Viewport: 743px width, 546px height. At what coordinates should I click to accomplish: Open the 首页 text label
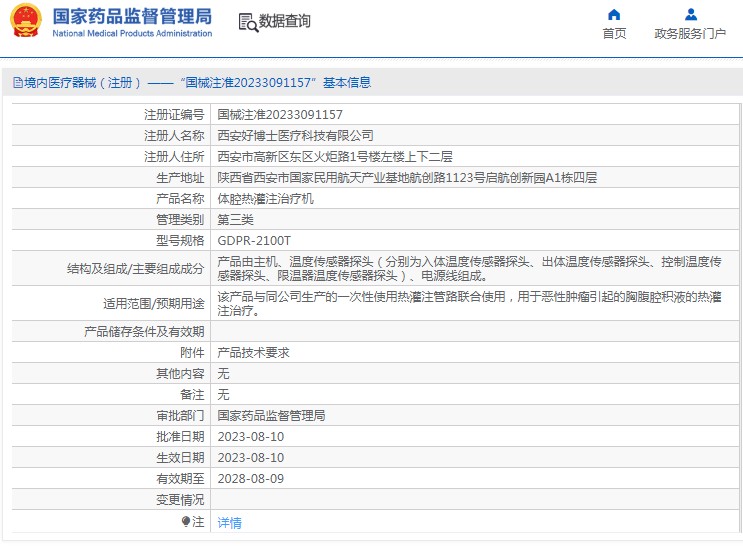(614, 33)
